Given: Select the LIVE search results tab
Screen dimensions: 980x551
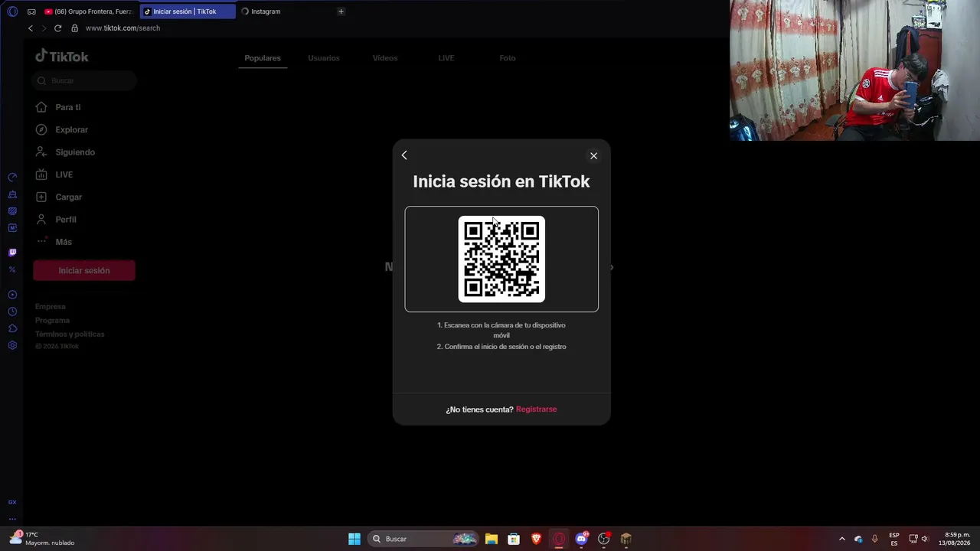Looking at the screenshot, I should tap(446, 58).
